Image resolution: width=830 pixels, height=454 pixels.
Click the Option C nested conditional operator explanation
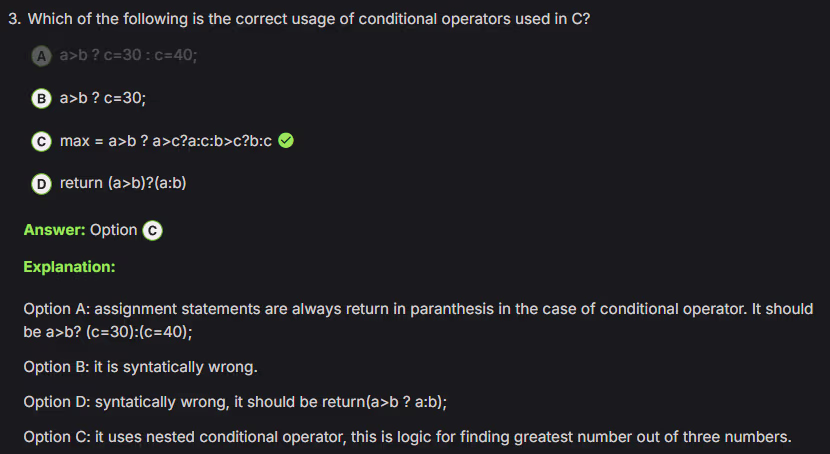pyautogui.click(x=407, y=437)
